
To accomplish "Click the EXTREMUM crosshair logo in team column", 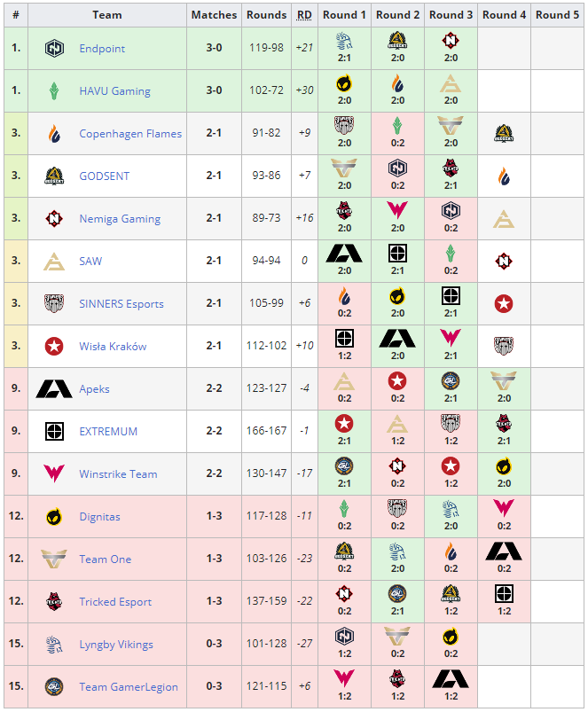I will [x=54, y=432].
